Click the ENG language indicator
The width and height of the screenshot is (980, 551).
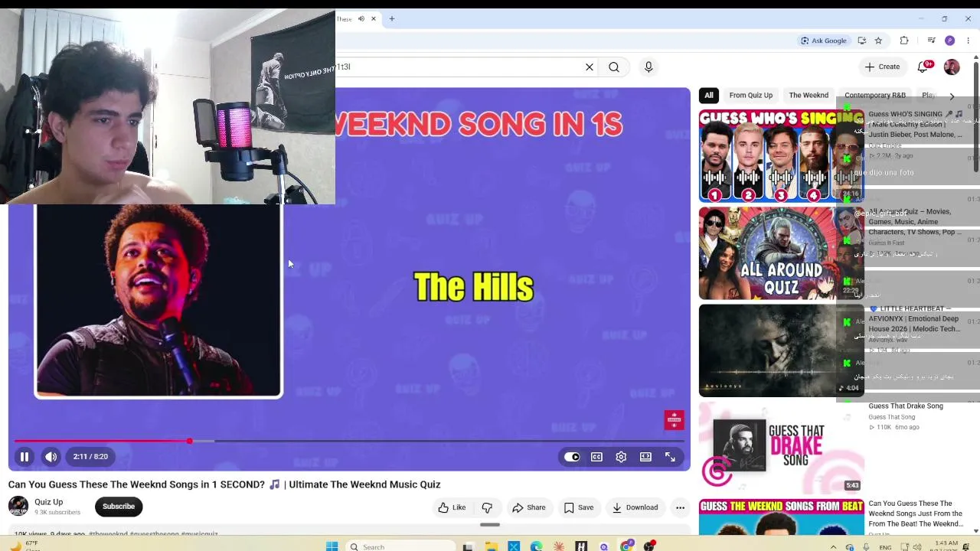click(885, 547)
